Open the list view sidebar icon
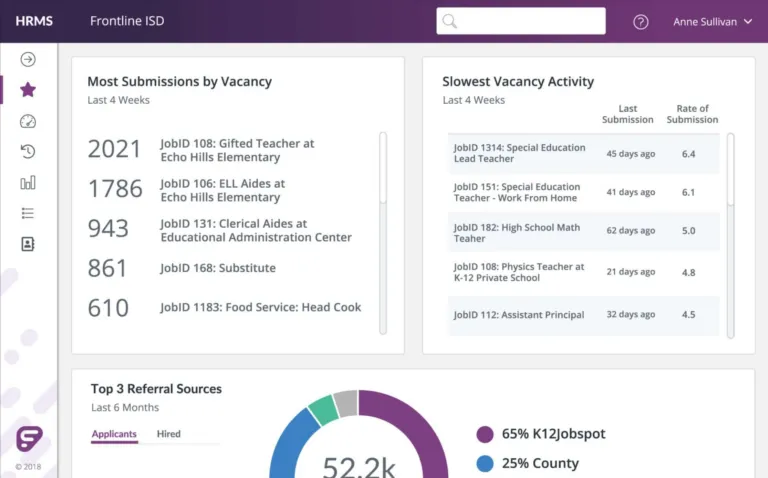The height and width of the screenshot is (478, 768). [x=28, y=213]
